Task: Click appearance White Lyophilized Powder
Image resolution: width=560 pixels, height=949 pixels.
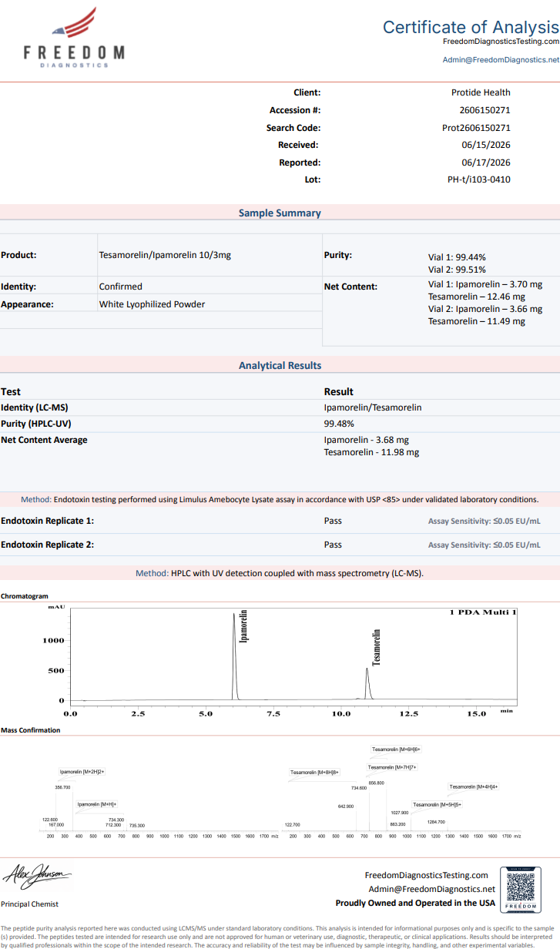Action: (x=152, y=304)
